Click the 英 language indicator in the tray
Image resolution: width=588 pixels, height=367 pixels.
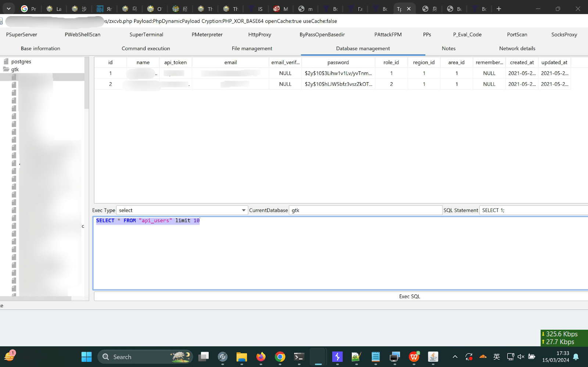(496, 356)
